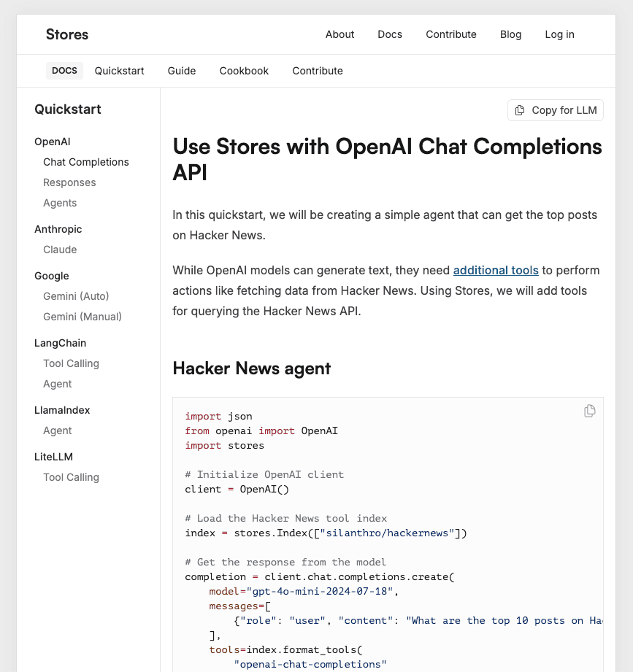Click the Google sidebar section heading

point(51,276)
